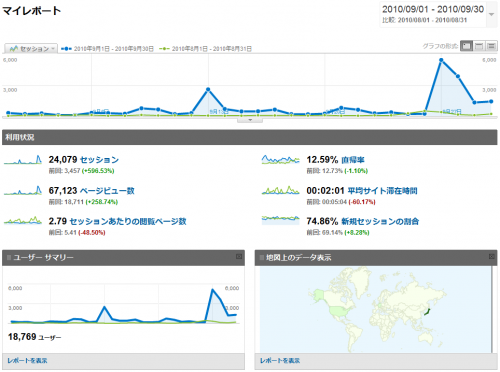
Task: Open the 直帰率 report link
Action: (353, 160)
